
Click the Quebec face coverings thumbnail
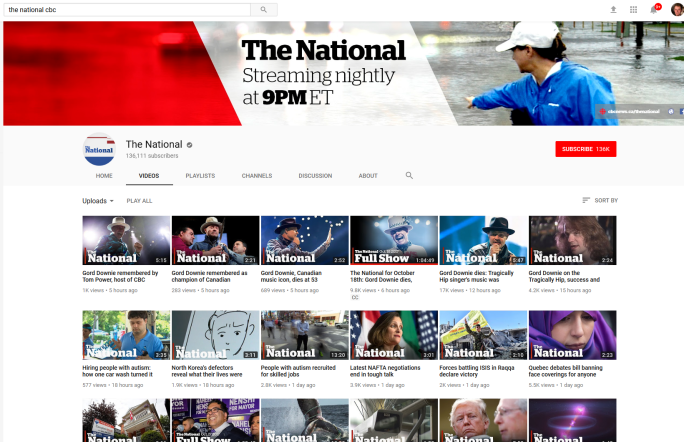[572, 335]
